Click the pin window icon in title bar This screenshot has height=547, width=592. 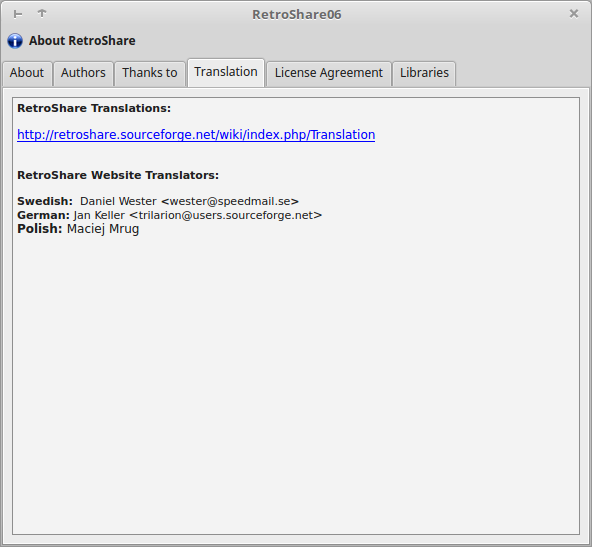coord(18,14)
